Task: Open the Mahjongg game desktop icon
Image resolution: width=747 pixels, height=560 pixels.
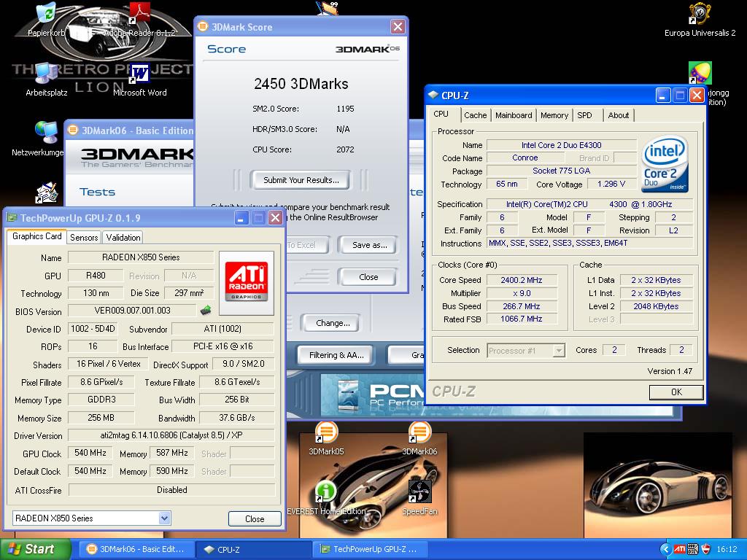Action: pyautogui.click(x=700, y=74)
